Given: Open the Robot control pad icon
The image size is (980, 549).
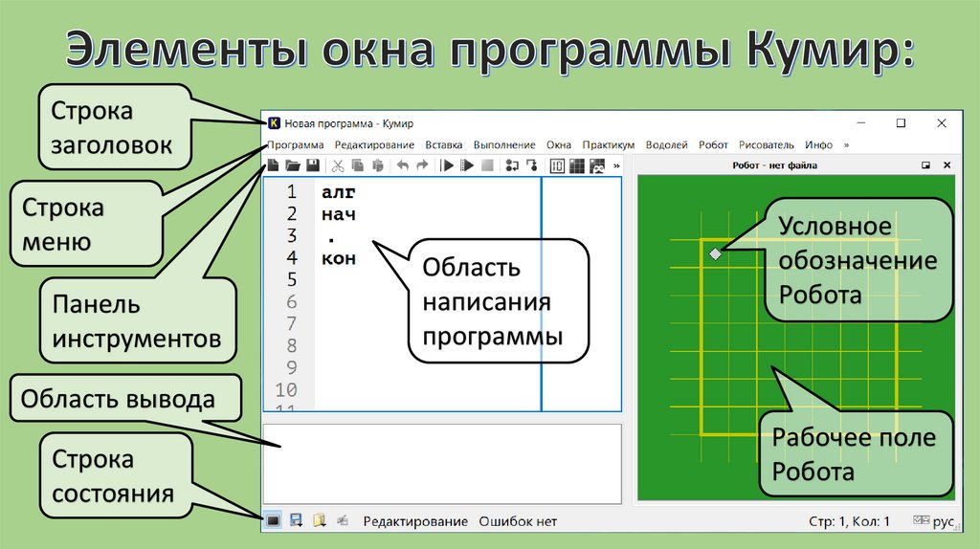Looking at the screenshot, I should (x=557, y=165).
